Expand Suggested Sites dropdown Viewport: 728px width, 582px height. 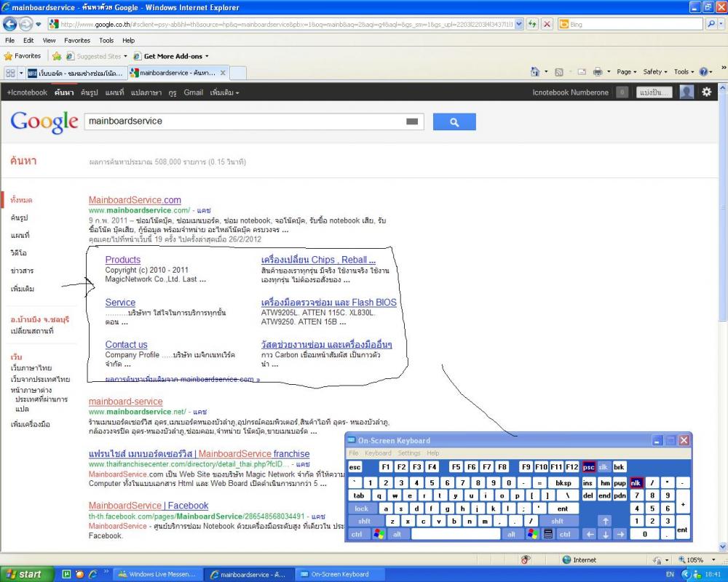click(125, 56)
